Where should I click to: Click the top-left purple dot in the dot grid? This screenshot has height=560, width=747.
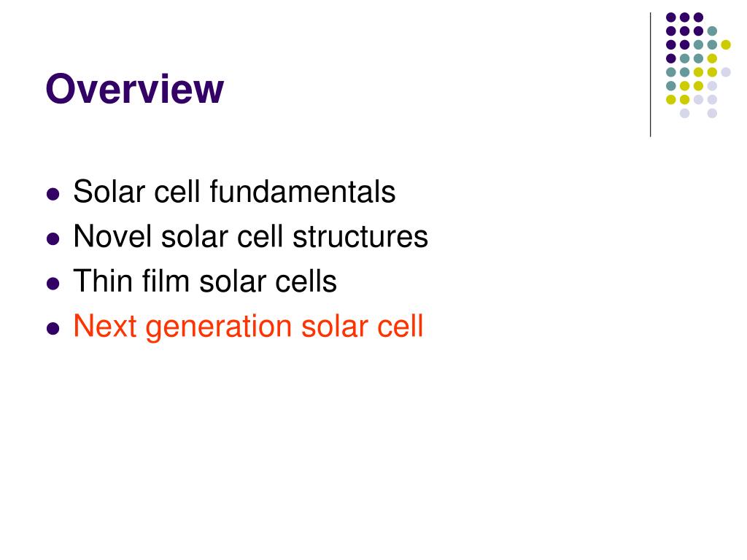pos(671,17)
